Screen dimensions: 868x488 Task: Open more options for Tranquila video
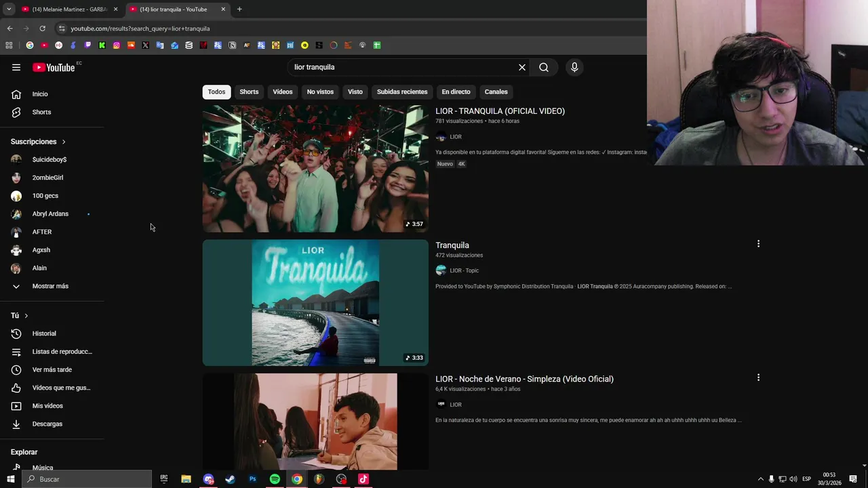click(x=758, y=244)
